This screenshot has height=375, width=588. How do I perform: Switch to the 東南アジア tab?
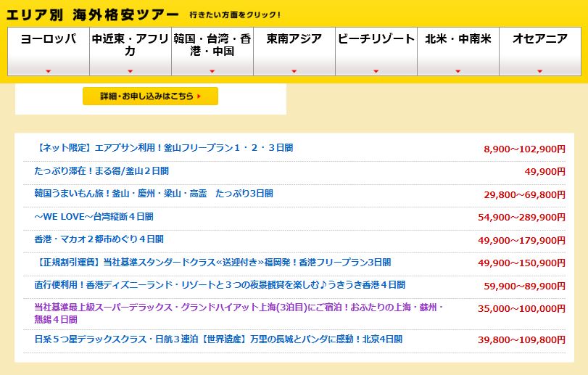(x=294, y=40)
